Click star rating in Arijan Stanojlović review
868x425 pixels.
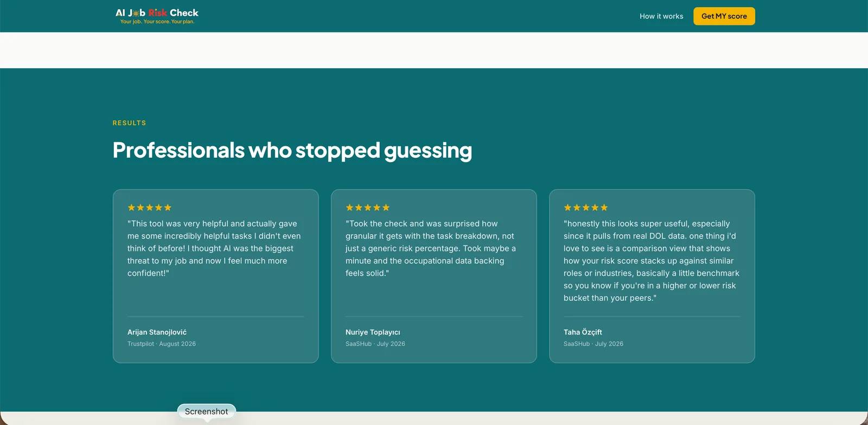tap(149, 208)
